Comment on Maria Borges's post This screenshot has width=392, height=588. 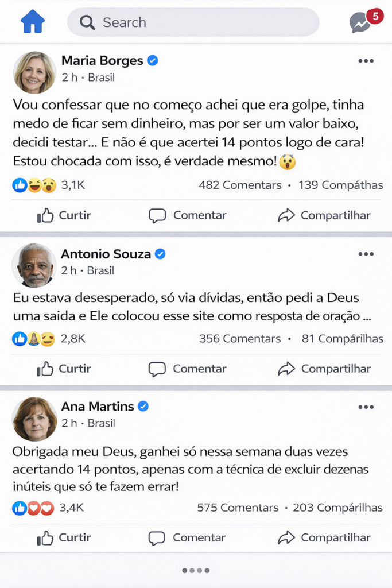point(188,215)
